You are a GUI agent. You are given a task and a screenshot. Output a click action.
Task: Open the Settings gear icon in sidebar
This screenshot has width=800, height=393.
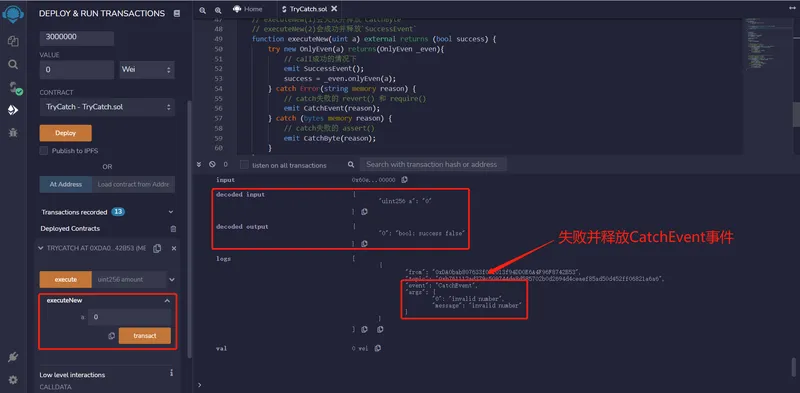[x=13, y=380]
